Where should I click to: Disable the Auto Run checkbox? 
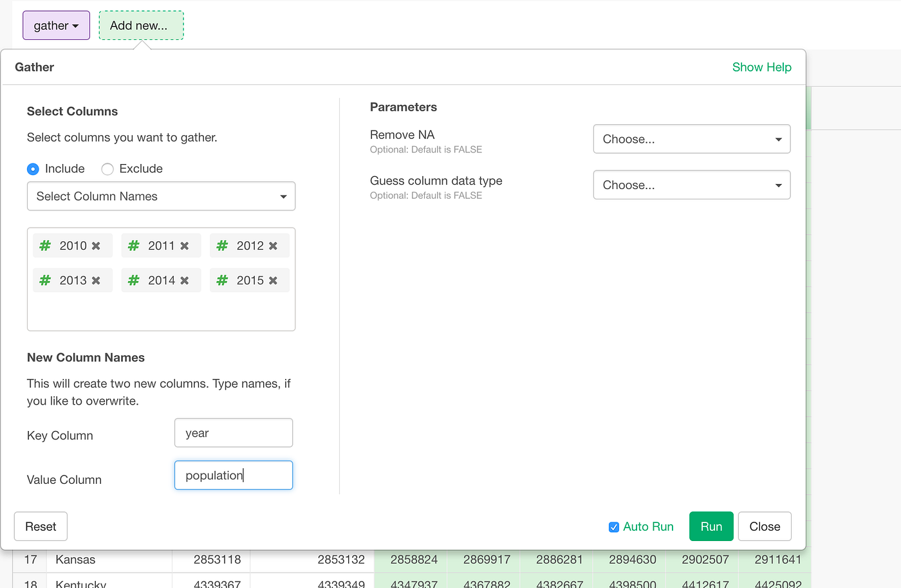[x=614, y=526]
